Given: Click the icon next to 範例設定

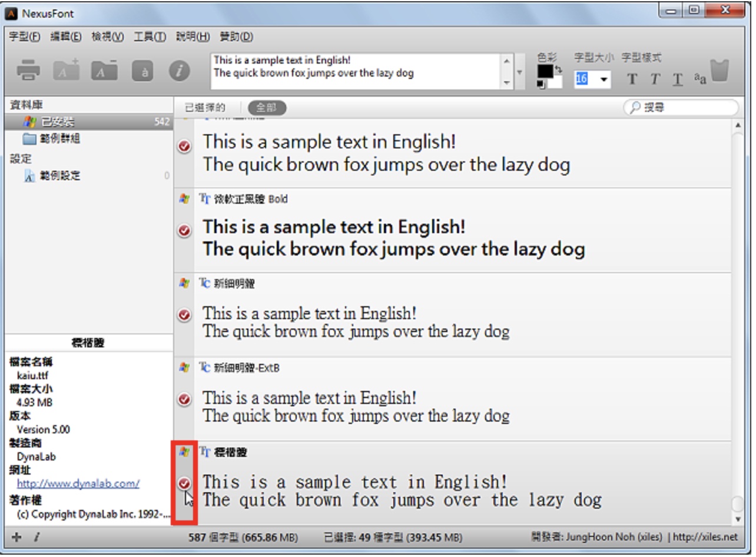Looking at the screenshot, I should pos(29,175).
